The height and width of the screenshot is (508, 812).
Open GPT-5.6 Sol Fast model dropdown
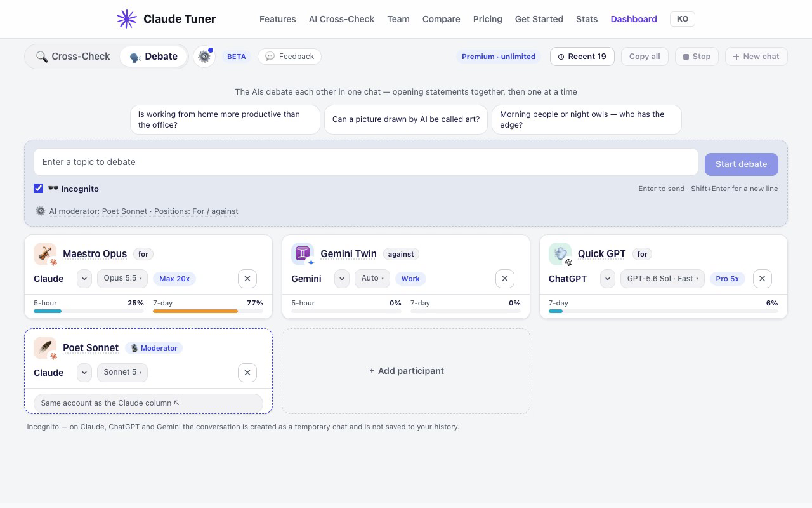click(662, 279)
